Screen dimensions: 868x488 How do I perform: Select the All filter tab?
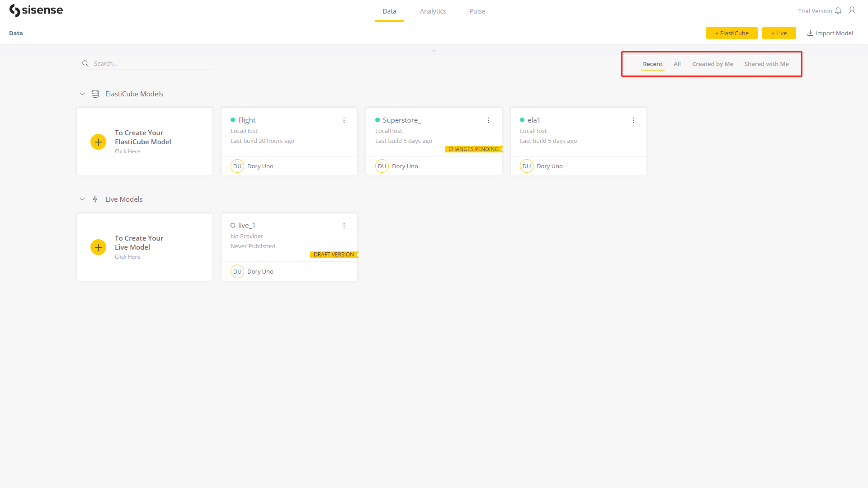tap(677, 64)
